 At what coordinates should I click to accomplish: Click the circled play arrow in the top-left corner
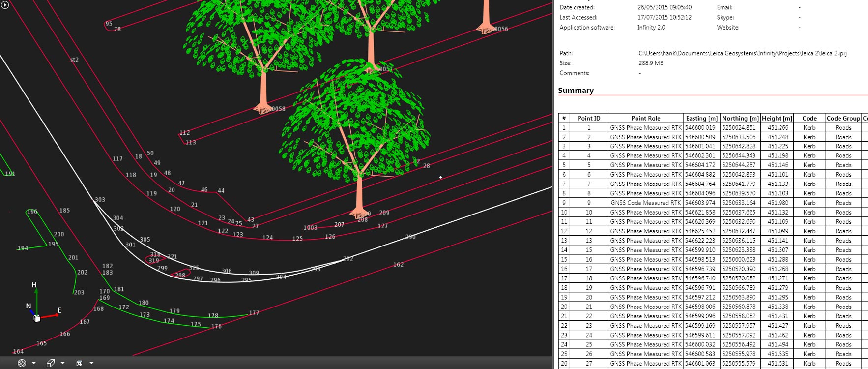[x=5, y=5]
